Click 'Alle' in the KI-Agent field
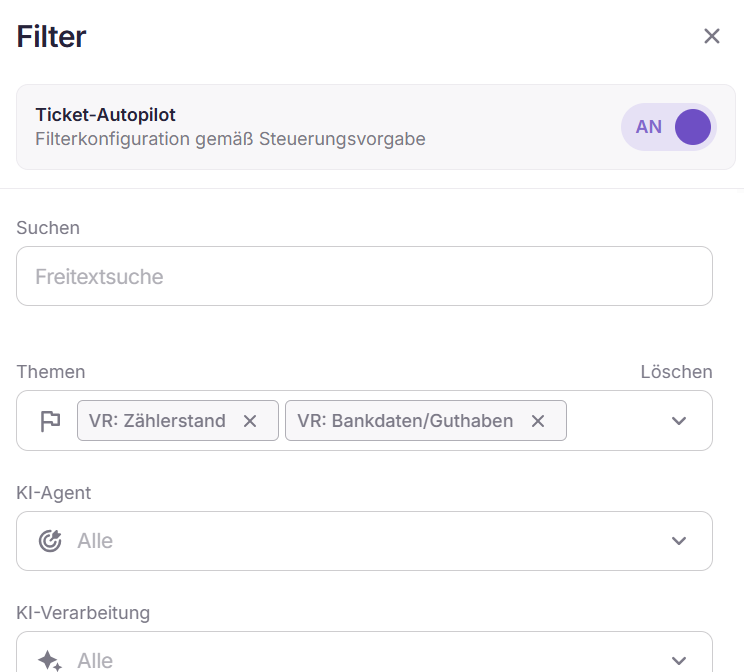This screenshot has height=672, width=744. [95, 541]
